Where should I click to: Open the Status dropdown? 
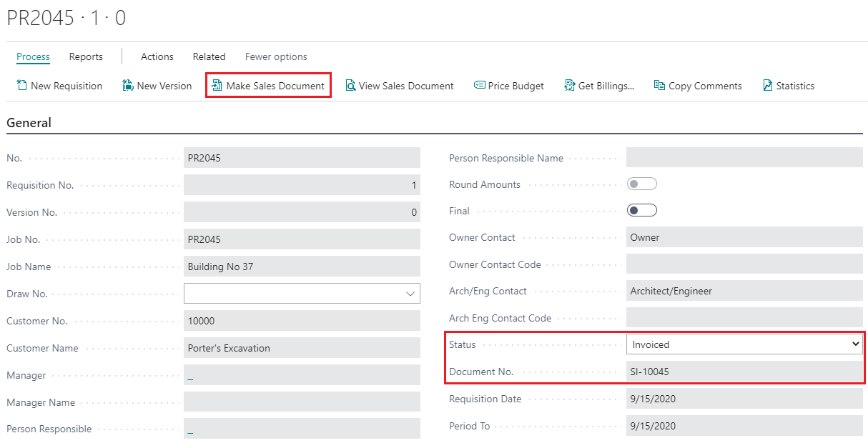(744, 344)
